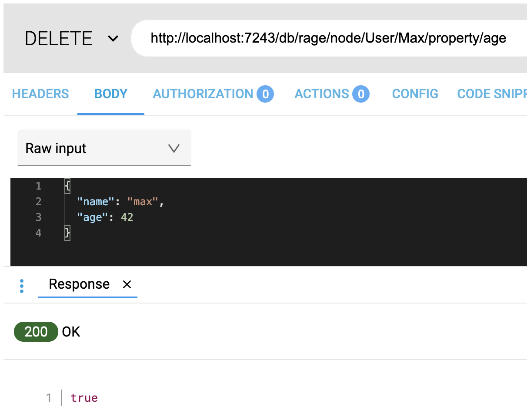Click the true value in the response
This screenshot has height=420, width=527.
[x=84, y=398]
